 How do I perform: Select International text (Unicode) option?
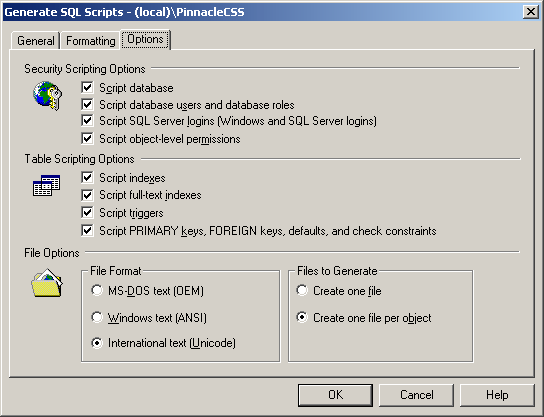(97, 343)
